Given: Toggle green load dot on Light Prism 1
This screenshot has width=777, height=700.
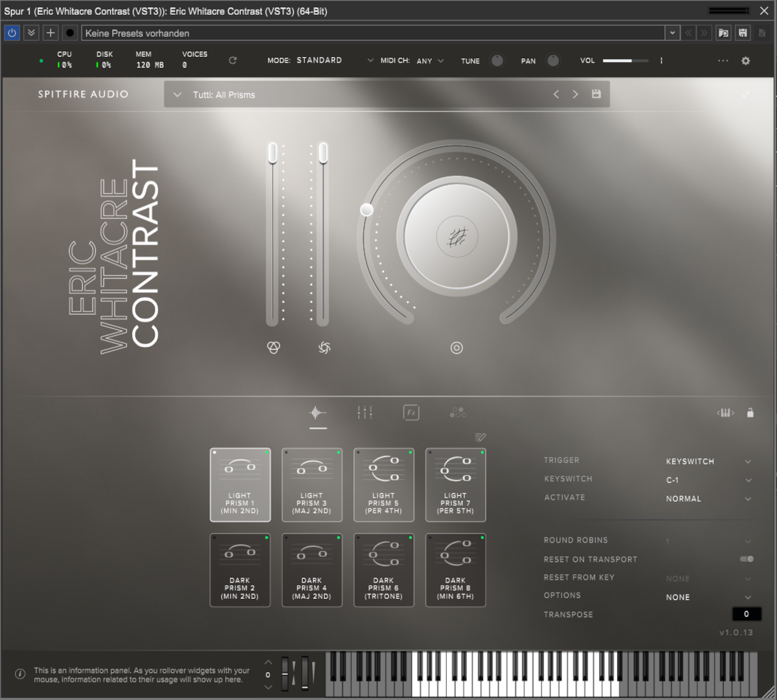Looking at the screenshot, I should point(266,453).
